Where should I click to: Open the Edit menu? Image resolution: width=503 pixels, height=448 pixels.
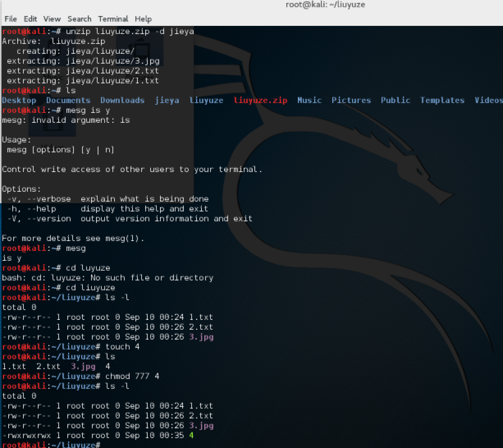(x=30, y=19)
